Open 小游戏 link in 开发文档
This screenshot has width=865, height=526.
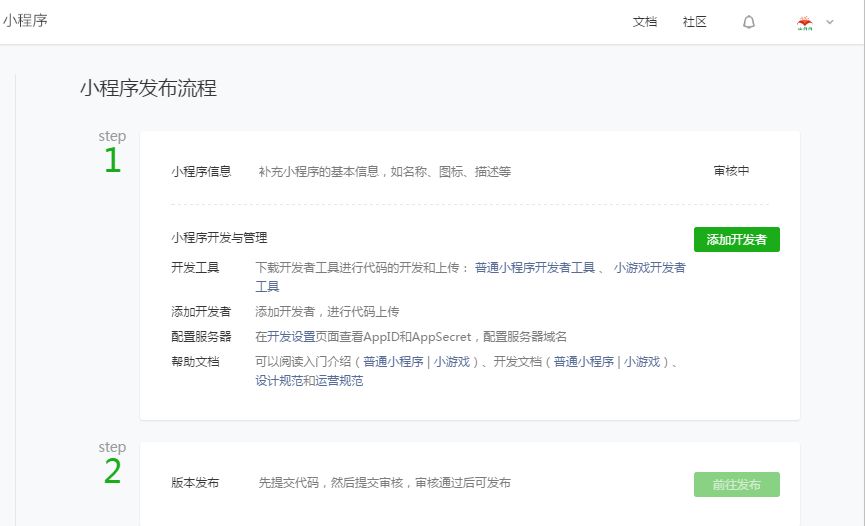pyautogui.click(x=642, y=362)
